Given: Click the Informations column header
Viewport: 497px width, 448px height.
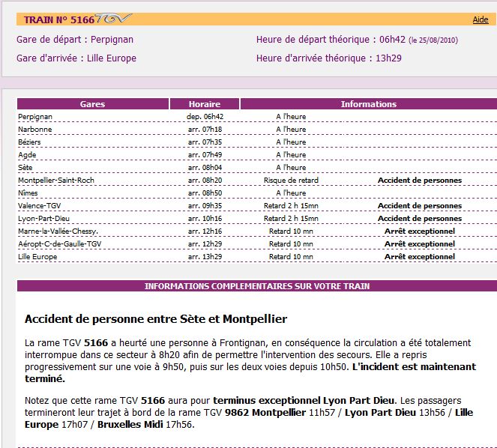Looking at the screenshot, I should (368, 104).
